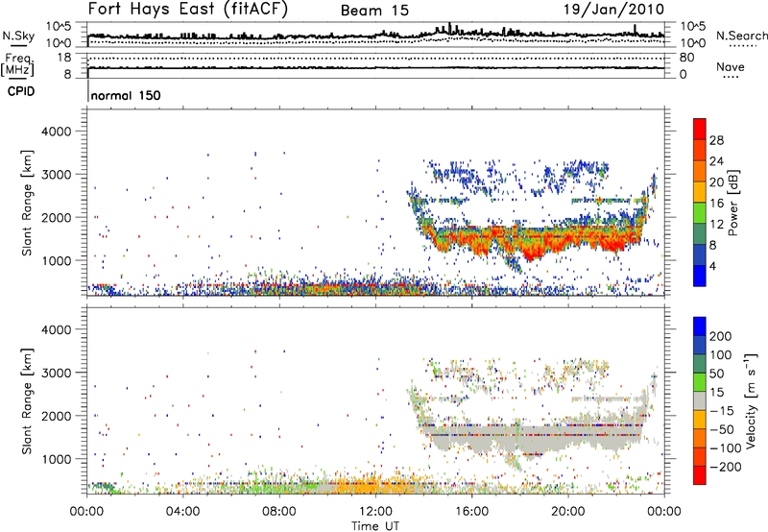Click the 'N.Search' legend label
This screenshot has height=532, width=768.
click(x=741, y=36)
